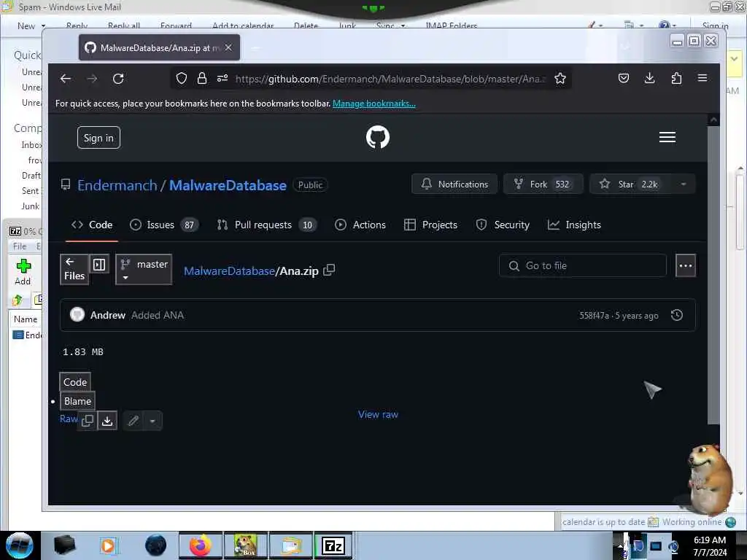Open the Firefox downloads panel

pos(649,78)
